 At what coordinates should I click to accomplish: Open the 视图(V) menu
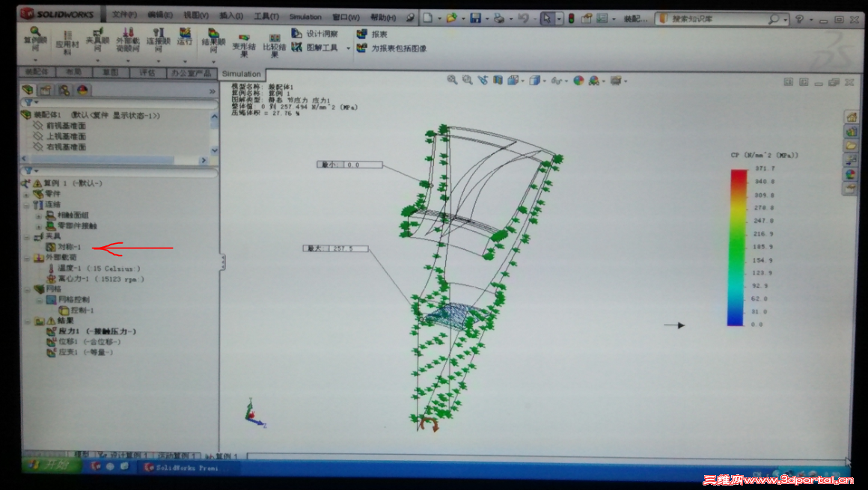tap(196, 16)
